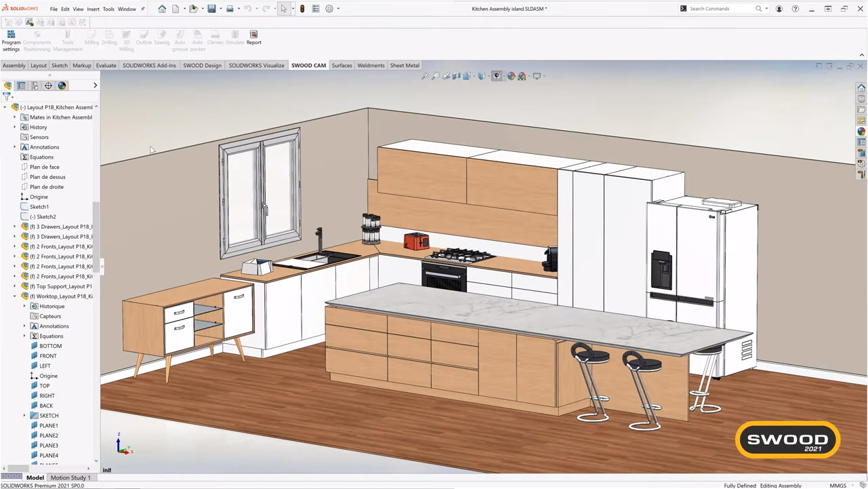The image size is (868, 489).
Task: Open the Edit Appearance color ball
Action: [x=512, y=76]
